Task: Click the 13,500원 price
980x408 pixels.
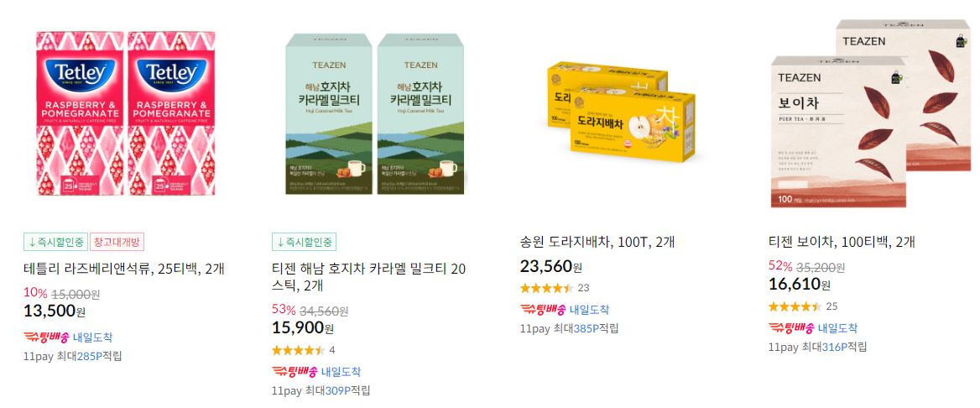Action: point(55,311)
